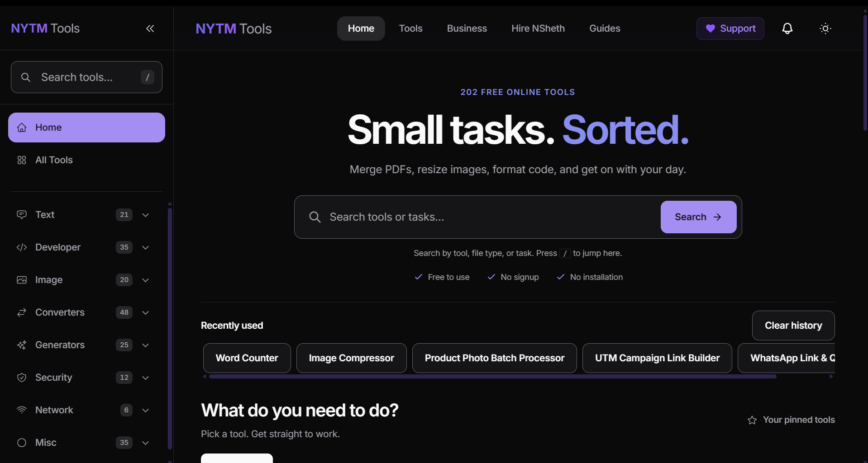868x463 pixels.
Task: Click right arrow of recently used scrollbar
Action: [831, 377]
